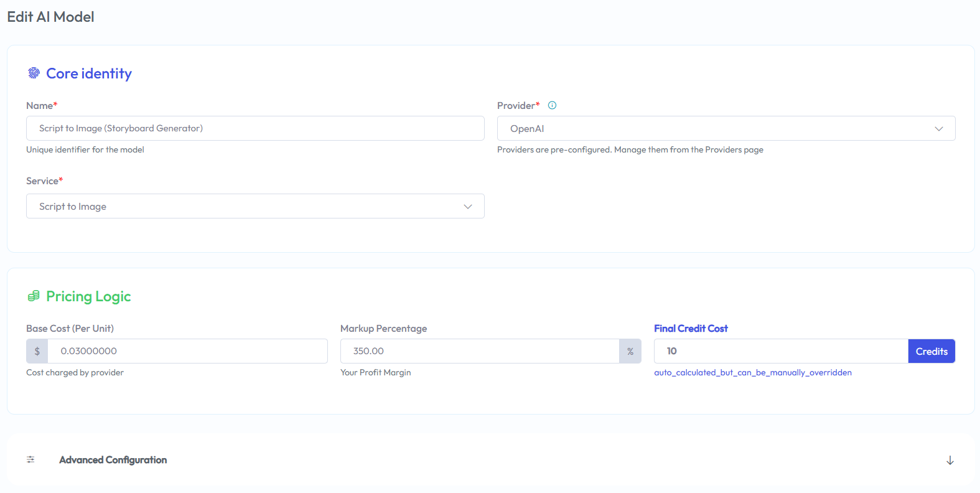The height and width of the screenshot is (493, 980).
Task: Click the fingerprint icon beside Core identity
Action: [x=34, y=73]
